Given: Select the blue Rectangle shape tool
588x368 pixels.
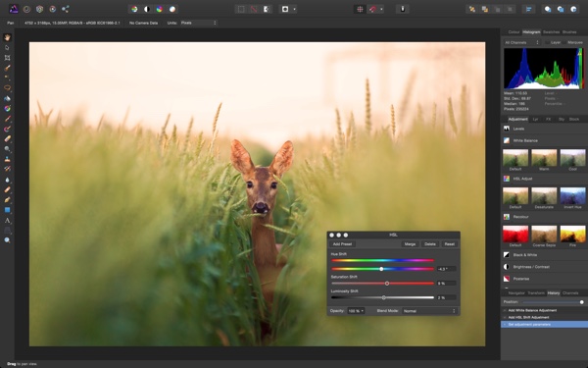Looking at the screenshot, I should pyautogui.click(x=7, y=210).
